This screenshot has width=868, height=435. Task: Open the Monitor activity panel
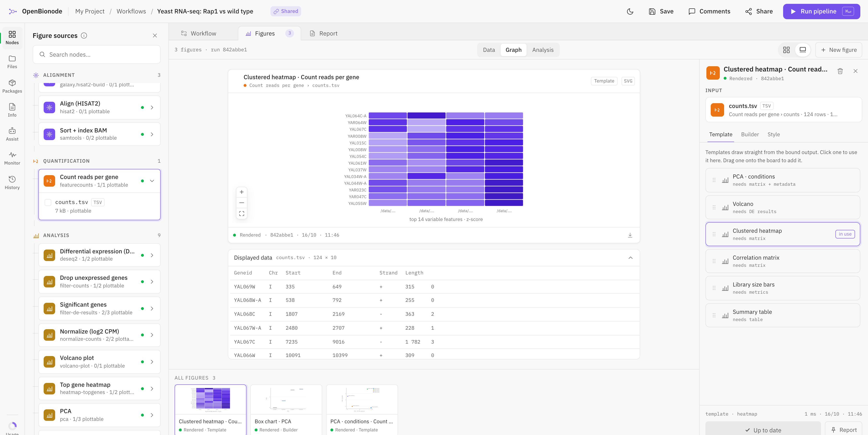pos(12,159)
